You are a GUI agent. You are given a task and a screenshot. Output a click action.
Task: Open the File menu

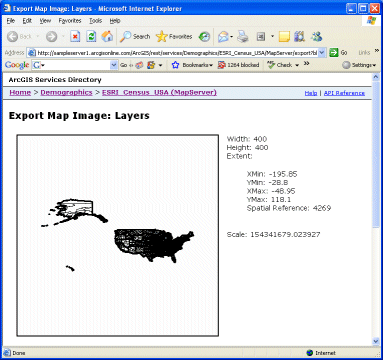click(x=11, y=21)
